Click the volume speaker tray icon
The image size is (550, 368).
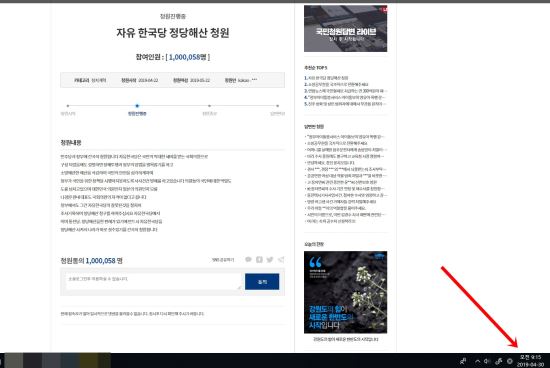(x=487, y=361)
